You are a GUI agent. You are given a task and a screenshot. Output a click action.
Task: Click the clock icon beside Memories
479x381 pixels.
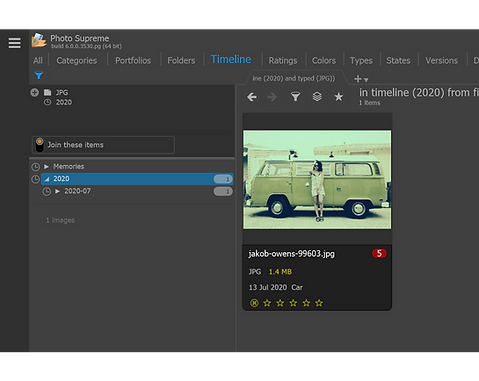pos(35,167)
